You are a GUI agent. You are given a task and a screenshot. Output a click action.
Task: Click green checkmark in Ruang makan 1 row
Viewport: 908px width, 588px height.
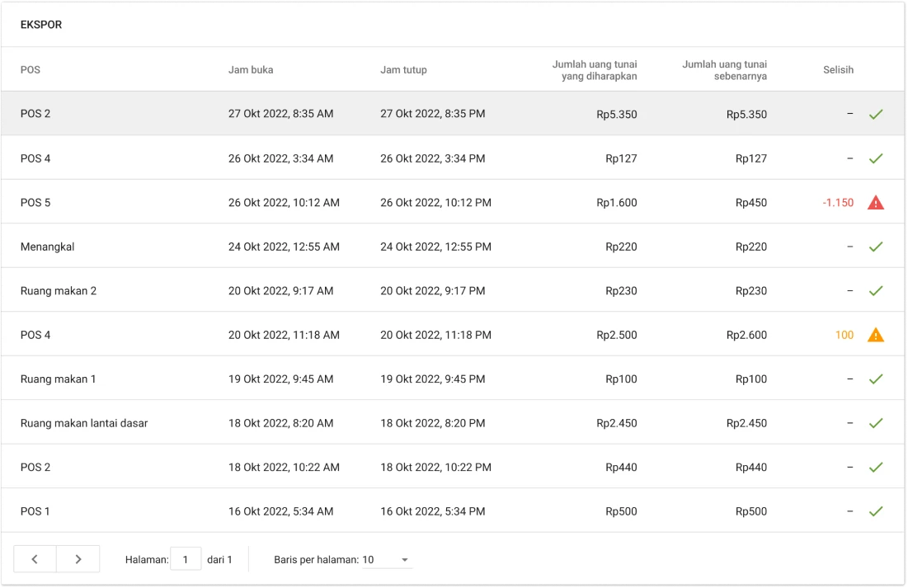point(875,379)
